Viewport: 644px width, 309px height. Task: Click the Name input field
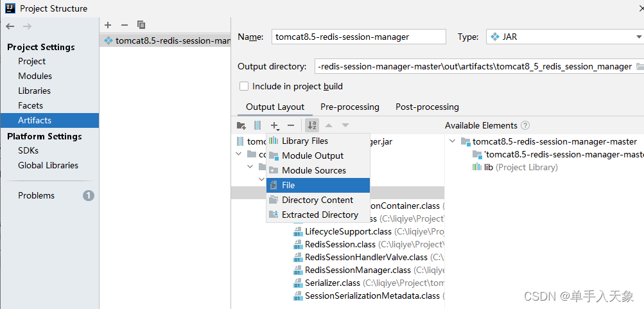358,37
